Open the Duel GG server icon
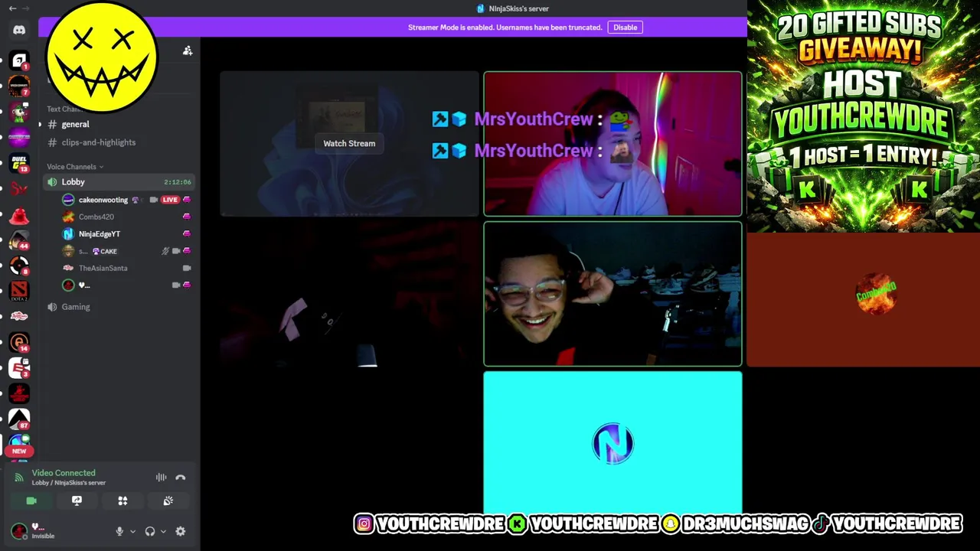This screenshot has height=551, width=980. click(x=19, y=163)
